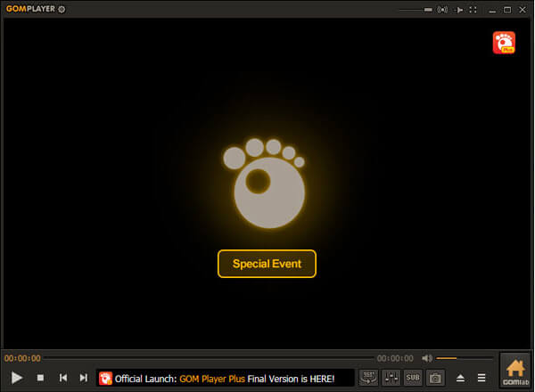Screen dimensions: 535x392
Task: Click the GOM paw logo in center
Action: point(264,183)
